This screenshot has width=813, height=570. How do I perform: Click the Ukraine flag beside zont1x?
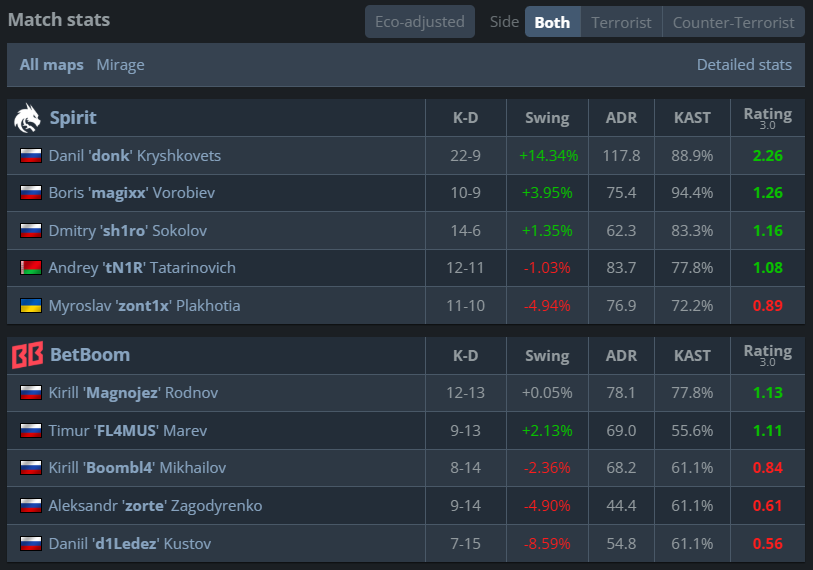click(31, 305)
